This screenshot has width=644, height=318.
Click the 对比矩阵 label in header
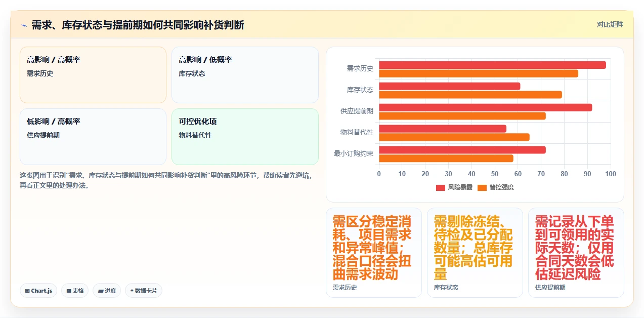[x=610, y=24]
